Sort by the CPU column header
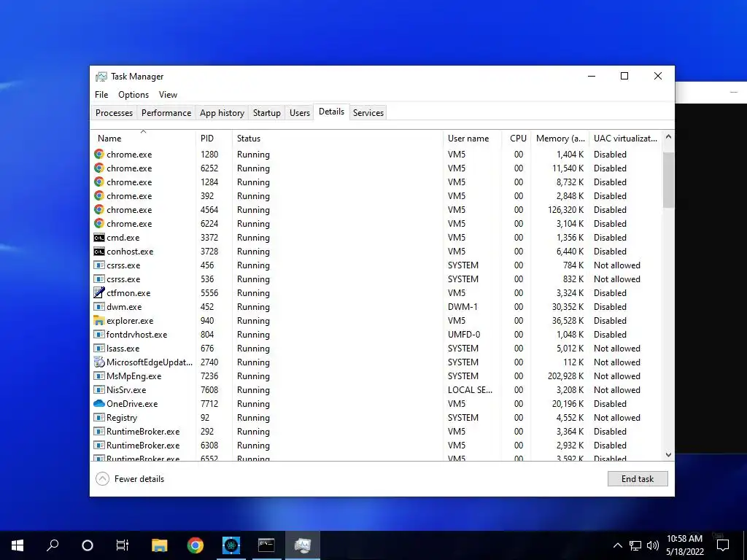The width and height of the screenshot is (747, 560). 517,138
